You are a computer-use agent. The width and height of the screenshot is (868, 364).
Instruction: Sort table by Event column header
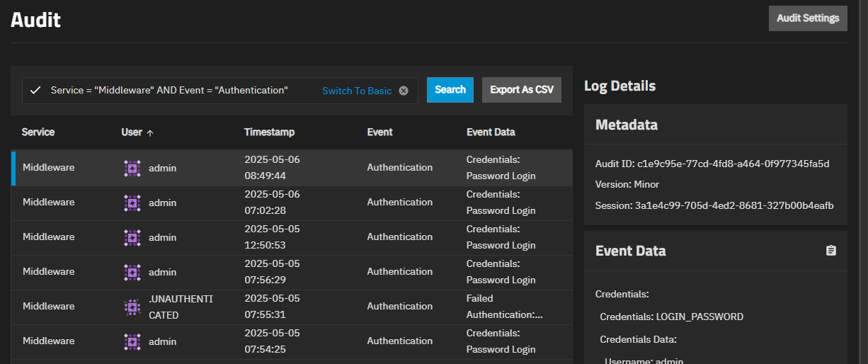pos(379,132)
